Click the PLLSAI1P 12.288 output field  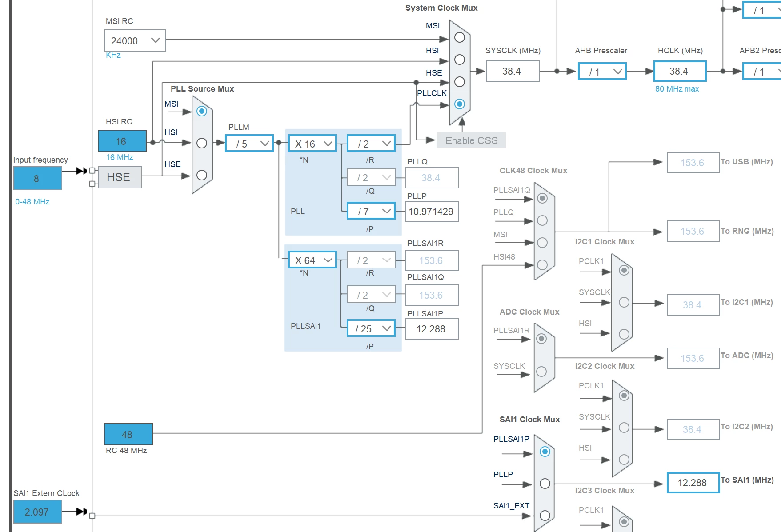(432, 329)
